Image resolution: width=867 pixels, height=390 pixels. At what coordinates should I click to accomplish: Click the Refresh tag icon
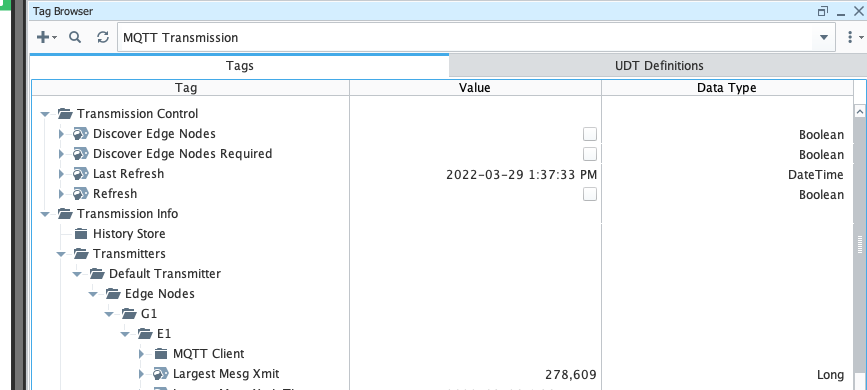pyautogui.click(x=81, y=194)
